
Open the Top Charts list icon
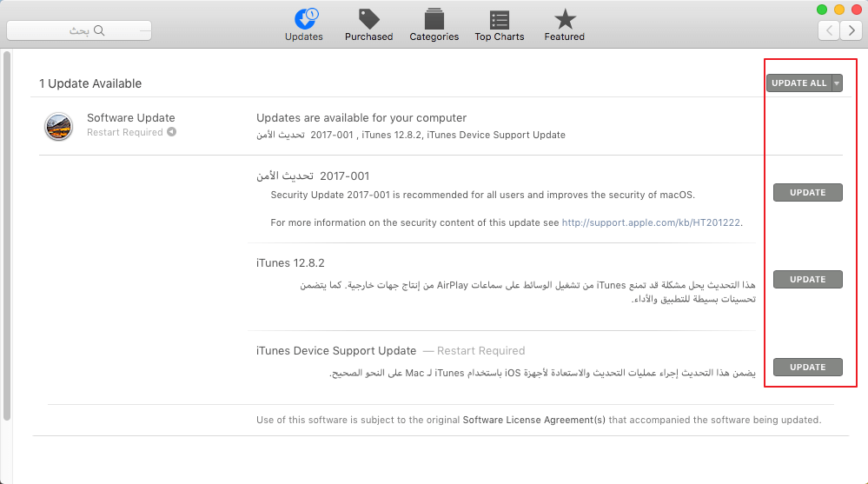click(500, 20)
